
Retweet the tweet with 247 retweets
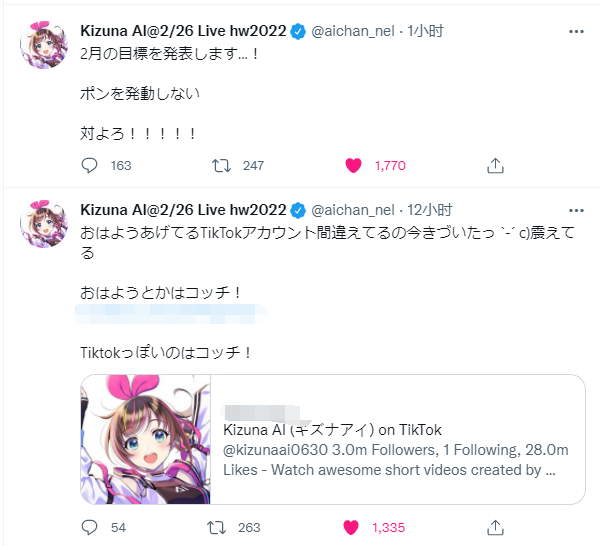pyautogui.click(x=222, y=166)
